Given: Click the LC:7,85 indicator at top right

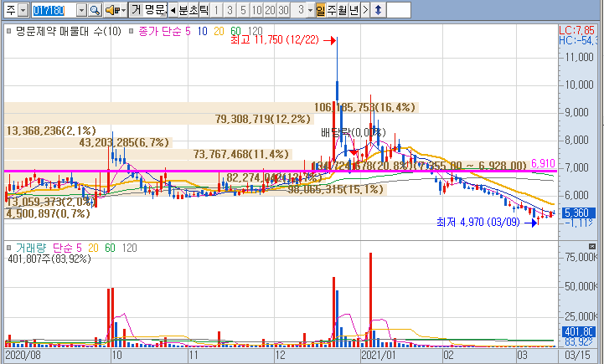Looking at the screenshot, I should click(x=577, y=30).
